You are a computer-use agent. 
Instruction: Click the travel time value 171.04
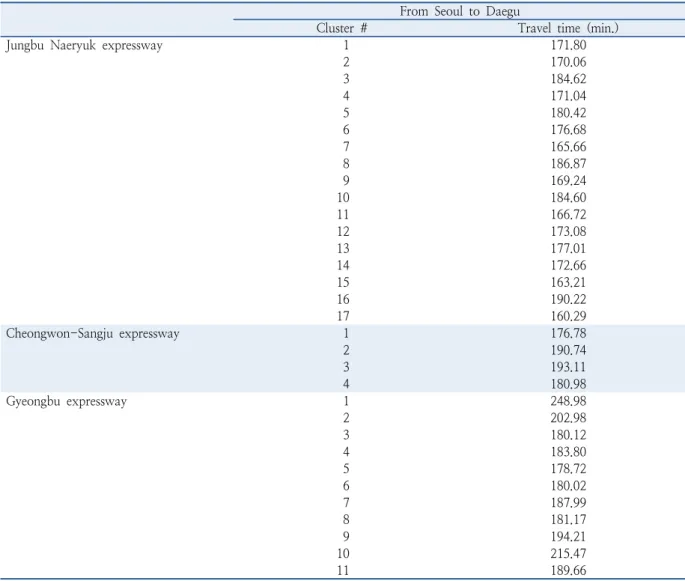click(568, 96)
